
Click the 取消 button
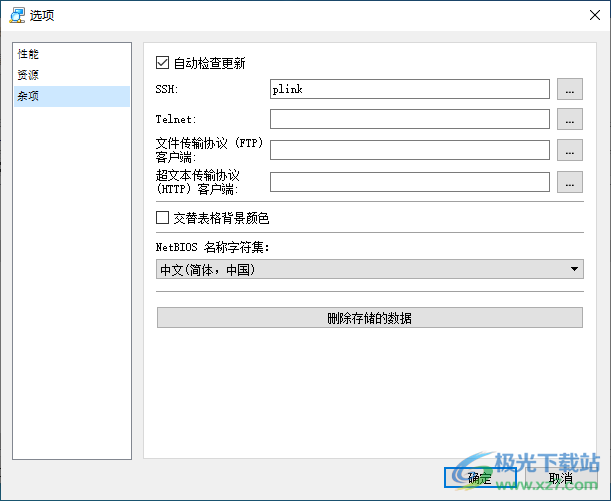tap(561, 478)
